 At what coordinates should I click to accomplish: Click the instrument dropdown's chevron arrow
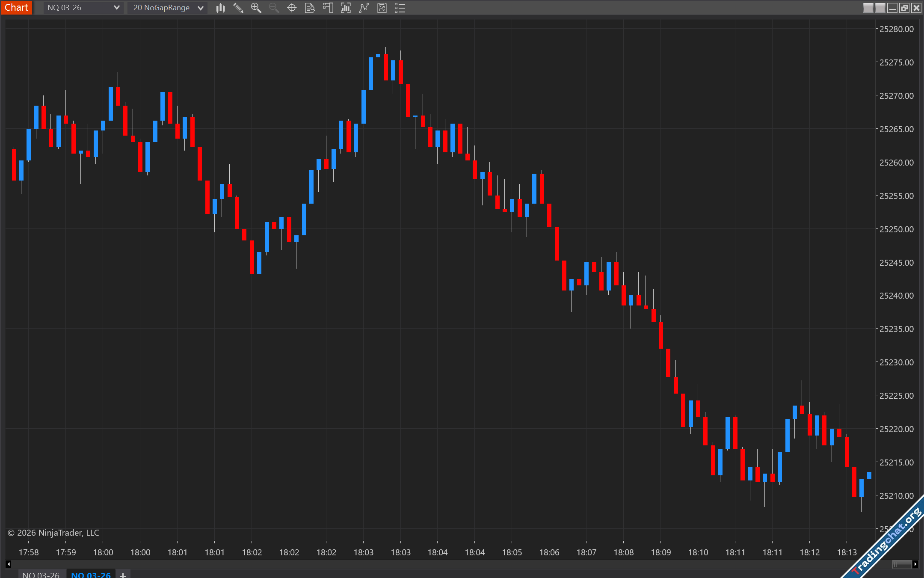pyautogui.click(x=116, y=8)
